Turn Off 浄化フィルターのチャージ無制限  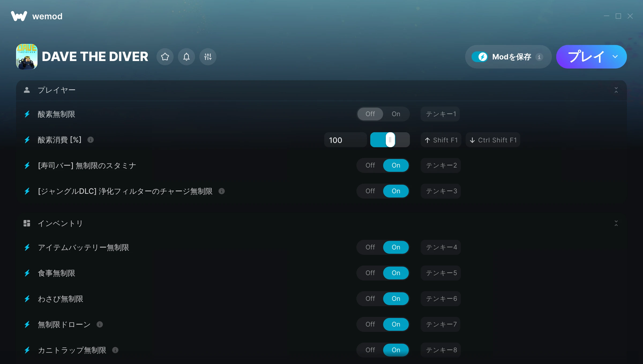pyautogui.click(x=370, y=191)
